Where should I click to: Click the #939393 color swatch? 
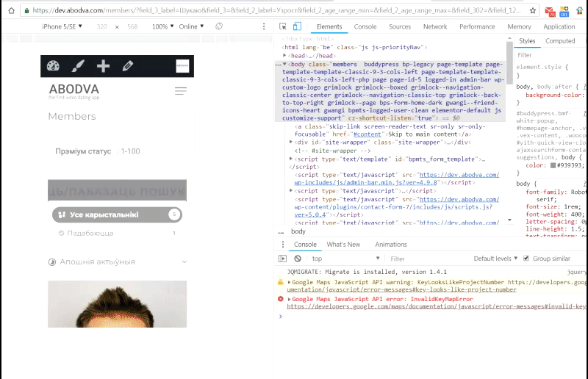553,165
